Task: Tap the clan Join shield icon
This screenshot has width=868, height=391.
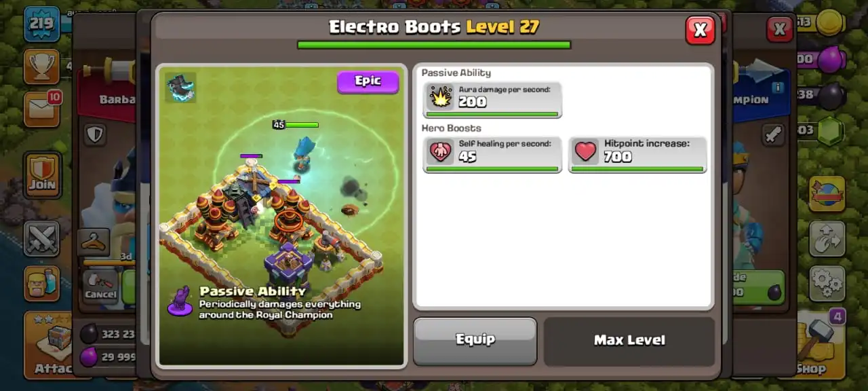Action: point(42,175)
